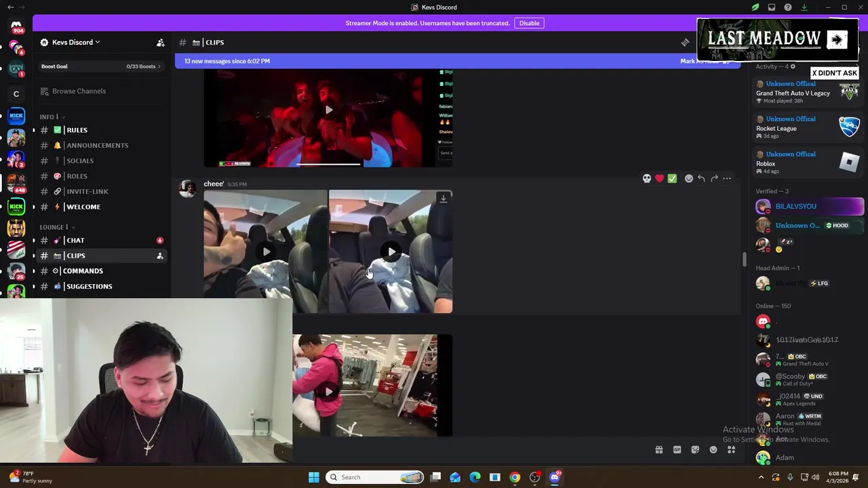React with the green checkmark emoji
Viewport: 868px width, 488px height.
[x=672, y=178]
